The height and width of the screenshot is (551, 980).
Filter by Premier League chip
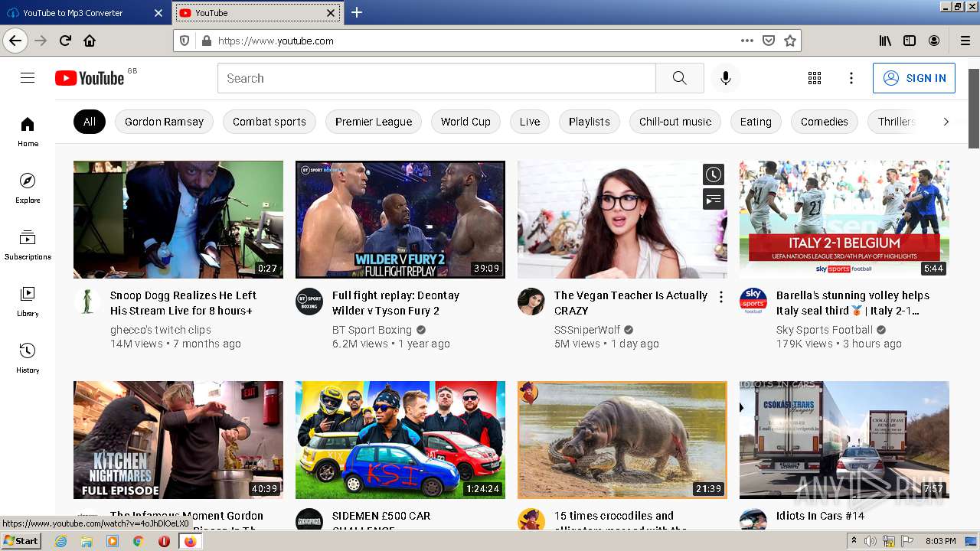[374, 122]
